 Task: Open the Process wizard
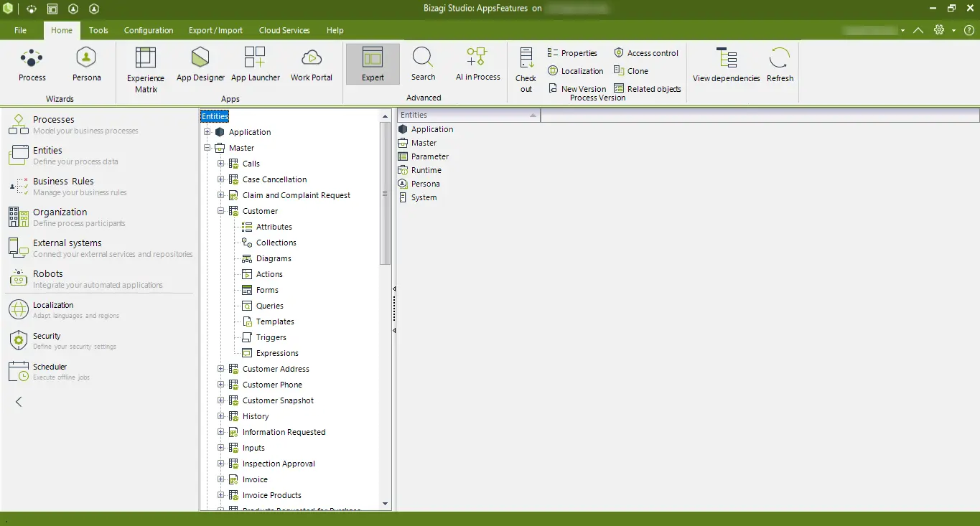[x=32, y=65]
